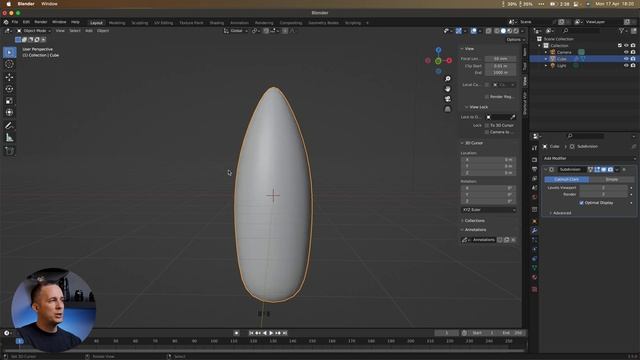This screenshot has width=640, height=360.
Task: Click the Lock to Object eyedropper icon
Action: (513, 117)
